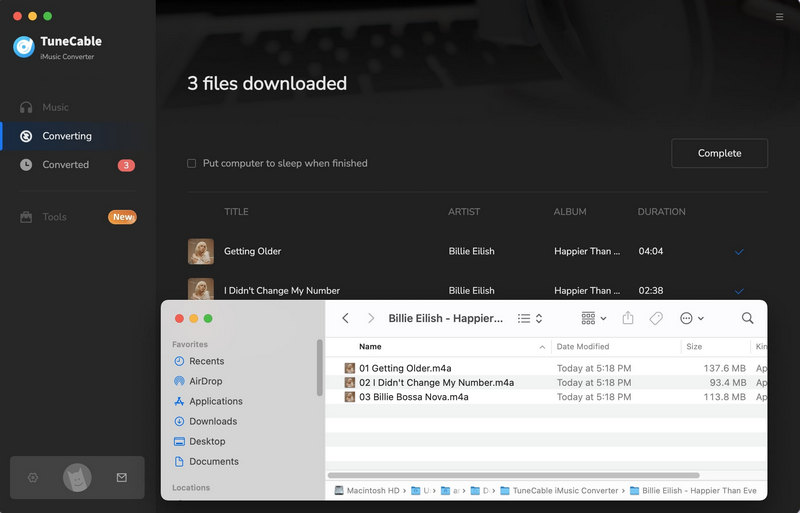Click Finder sidebar vertical scrollbar
Image resolution: width=800 pixels, height=513 pixels.
(x=319, y=368)
